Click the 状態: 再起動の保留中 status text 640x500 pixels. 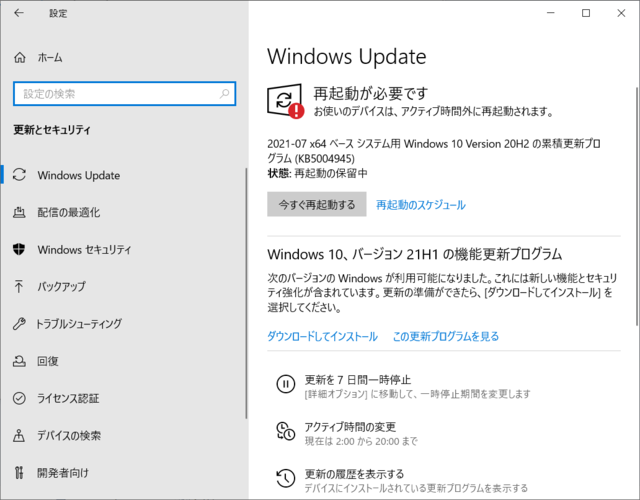click(x=317, y=173)
